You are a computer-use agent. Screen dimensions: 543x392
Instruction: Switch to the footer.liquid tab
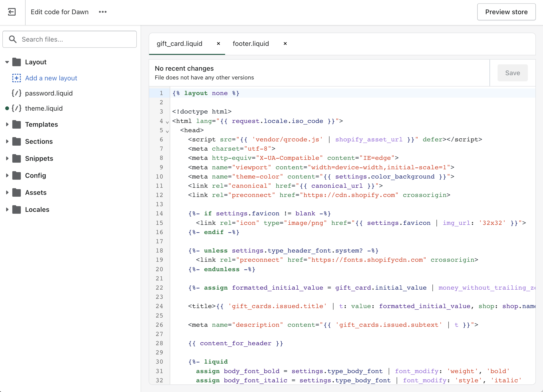pos(250,43)
